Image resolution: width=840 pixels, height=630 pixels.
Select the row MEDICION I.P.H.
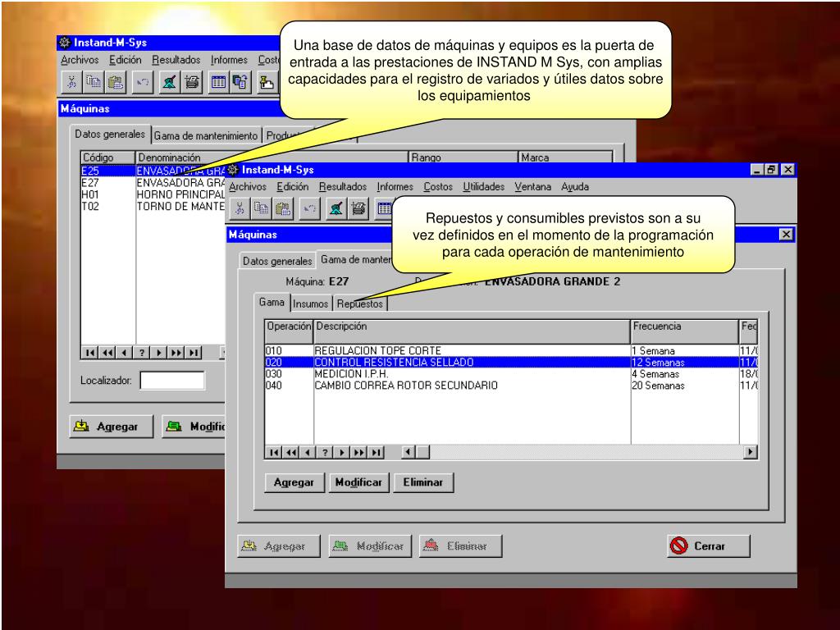point(511,374)
